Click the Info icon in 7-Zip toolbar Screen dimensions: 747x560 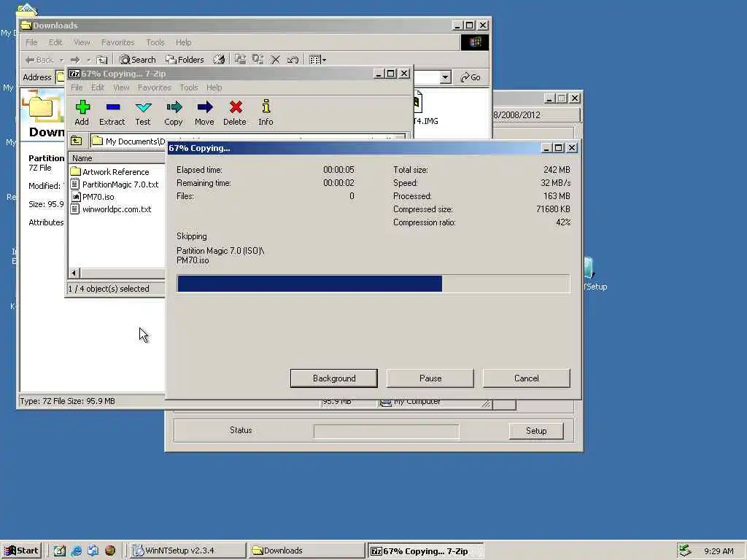coord(266,112)
